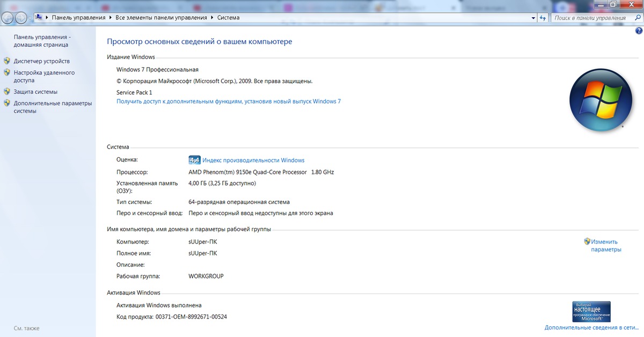644x337 pixels.
Task: Click the shield icon next to Диспетчер устройств
Action: (x=7, y=61)
